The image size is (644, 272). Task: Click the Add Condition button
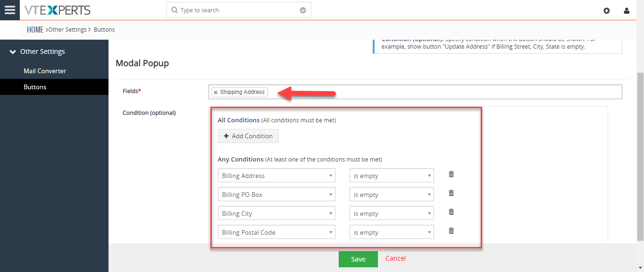[248, 136]
